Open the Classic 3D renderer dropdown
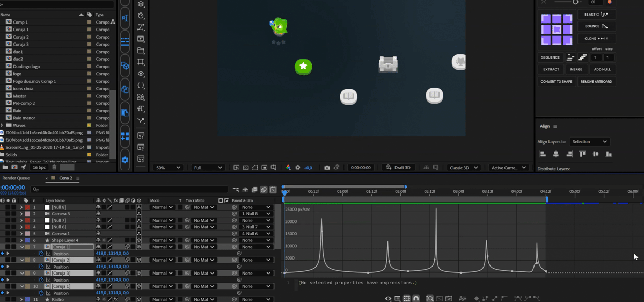 coord(463,168)
